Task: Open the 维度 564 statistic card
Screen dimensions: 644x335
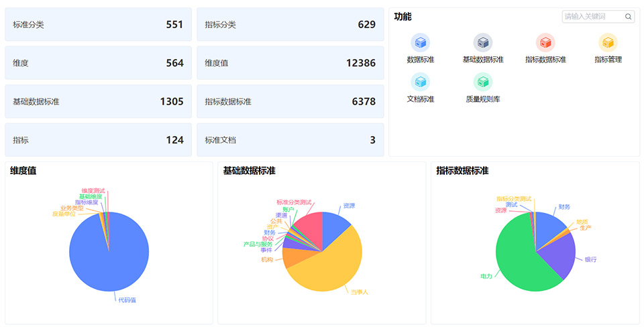Action: tap(98, 63)
